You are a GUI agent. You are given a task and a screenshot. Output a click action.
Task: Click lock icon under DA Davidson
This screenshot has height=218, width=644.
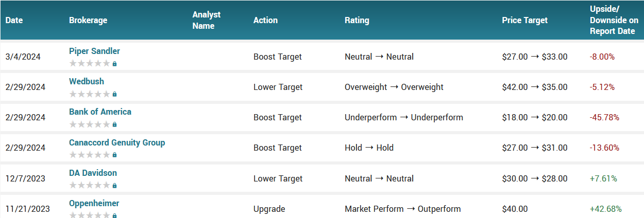(x=114, y=185)
